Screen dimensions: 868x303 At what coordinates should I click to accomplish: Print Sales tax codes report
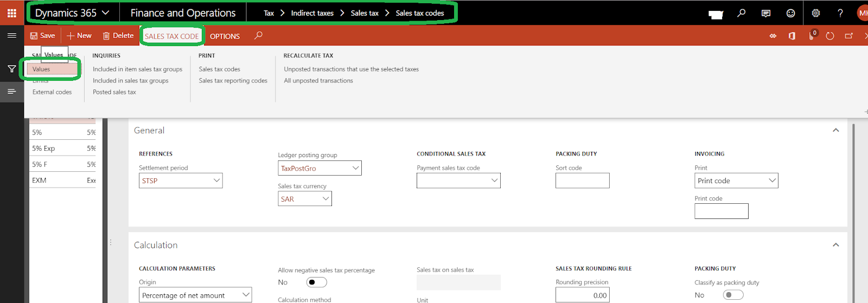[x=219, y=69]
